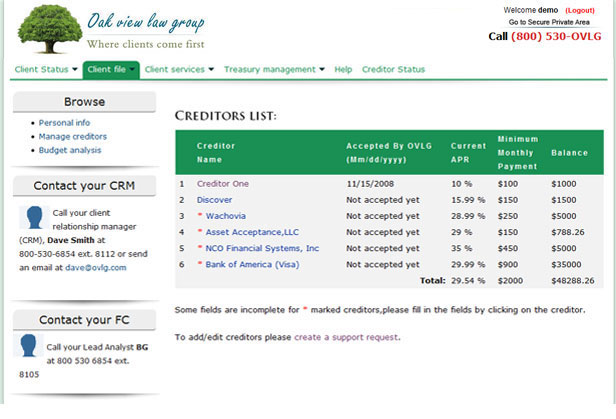Click the Creditor Name column header
Image resolution: width=616 pixels, height=419 pixels.
(x=216, y=153)
